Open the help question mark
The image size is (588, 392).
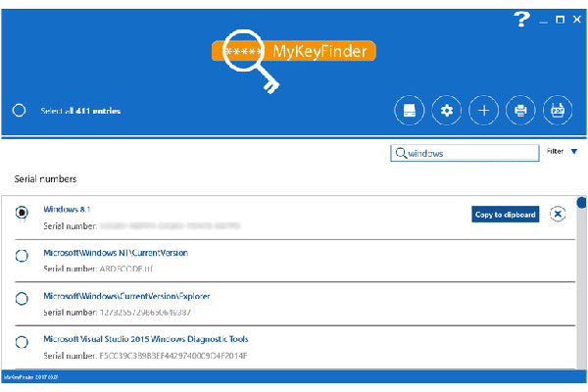point(521,19)
